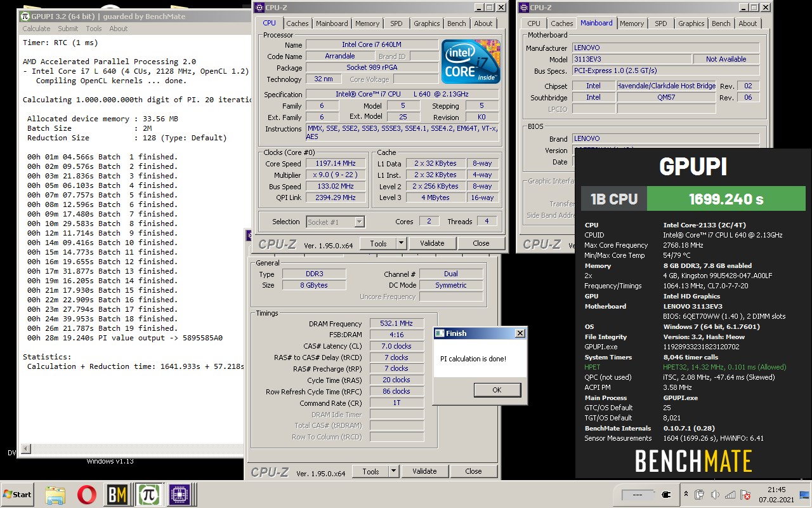This screenshot has width=812, height=508.
Task: Click the processor name Intel Core i7 640LM
Action: [372, 44]
